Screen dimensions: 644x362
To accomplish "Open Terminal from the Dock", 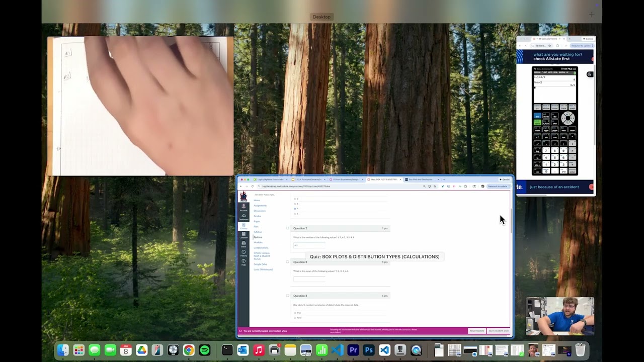I will coord(227,350).
